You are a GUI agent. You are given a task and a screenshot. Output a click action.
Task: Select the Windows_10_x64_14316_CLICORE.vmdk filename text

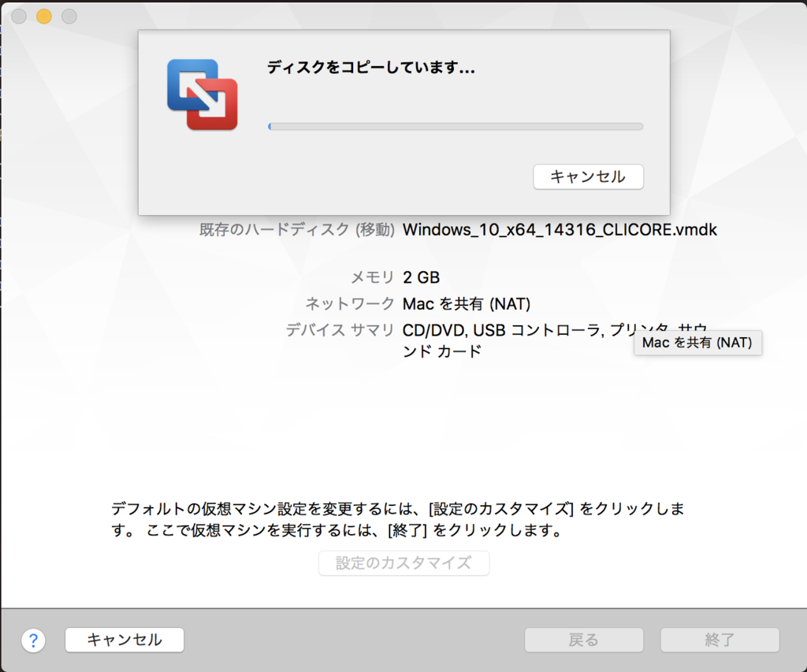click(560, 229)
